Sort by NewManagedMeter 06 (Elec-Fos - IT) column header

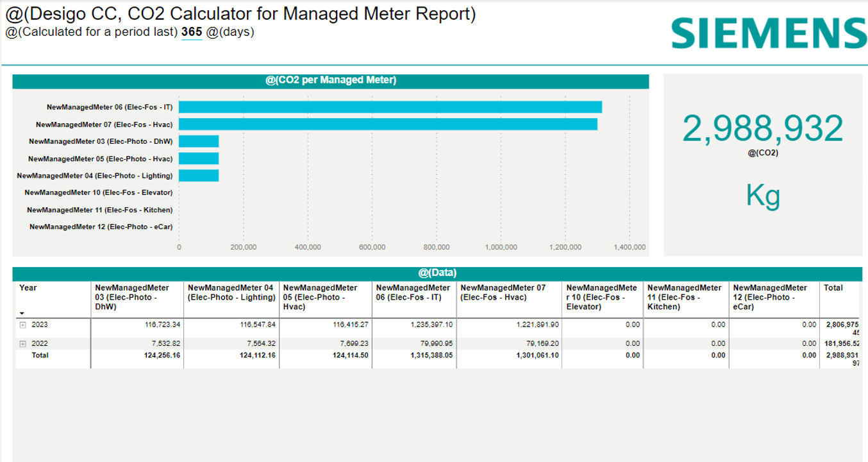coord(413,293)
